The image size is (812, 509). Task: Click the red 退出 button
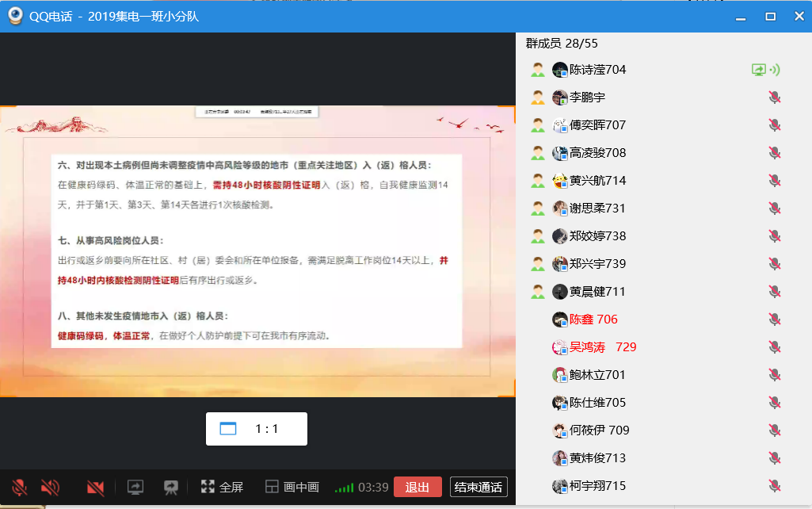[417, 487]
